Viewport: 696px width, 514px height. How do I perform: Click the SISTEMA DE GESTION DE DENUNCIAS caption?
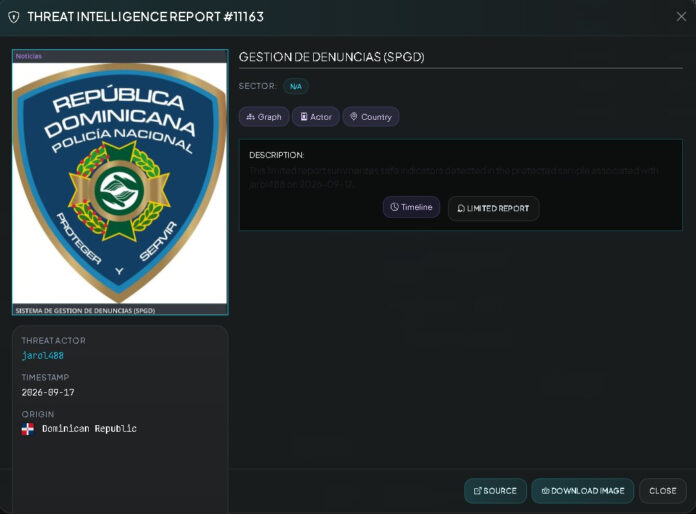(x=85, y=310)
